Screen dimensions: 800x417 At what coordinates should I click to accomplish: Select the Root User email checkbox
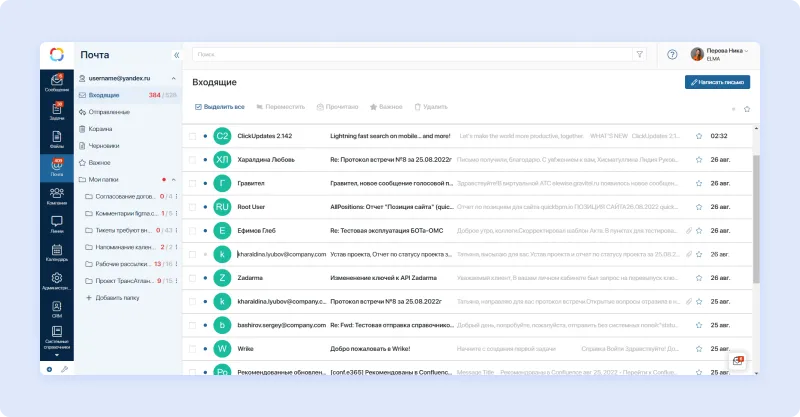pyautogui.click(x=192, y=207)
